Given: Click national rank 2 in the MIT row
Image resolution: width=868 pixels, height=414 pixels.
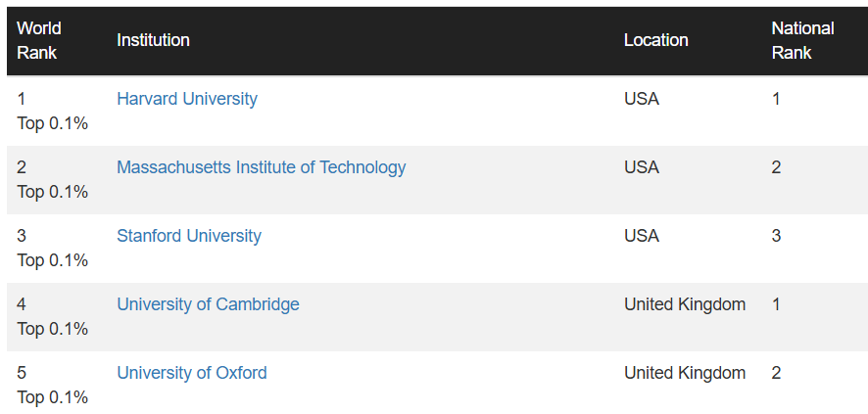Looking at the screenshot, I should (x=777, y=167).
